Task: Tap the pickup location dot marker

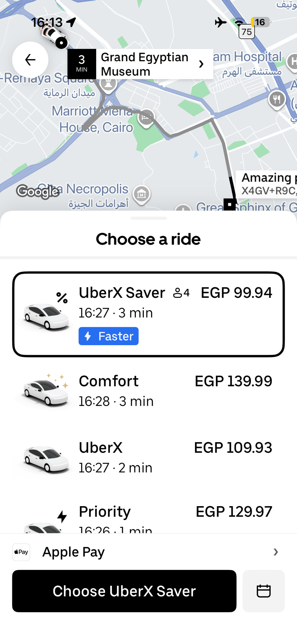Action: [x=61, y=43]
